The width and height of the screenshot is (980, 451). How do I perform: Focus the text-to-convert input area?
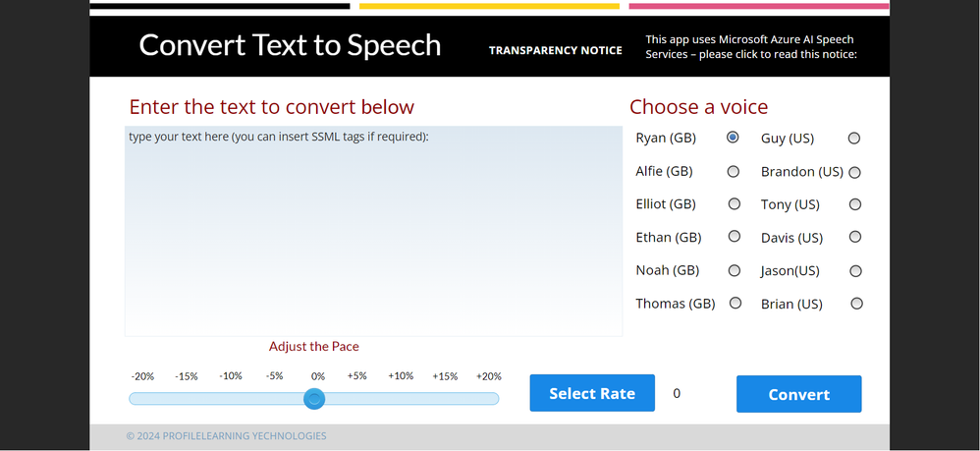[x=373, y=231]
